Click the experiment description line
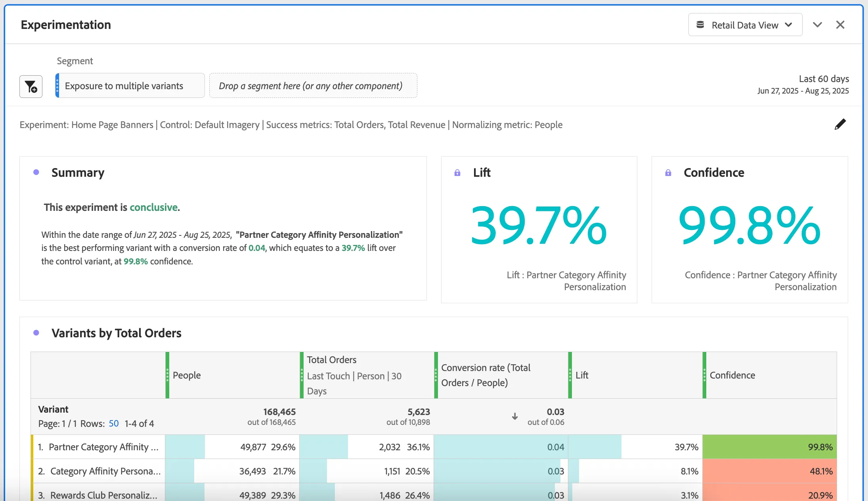868x501 pixels. pos(291,125)
